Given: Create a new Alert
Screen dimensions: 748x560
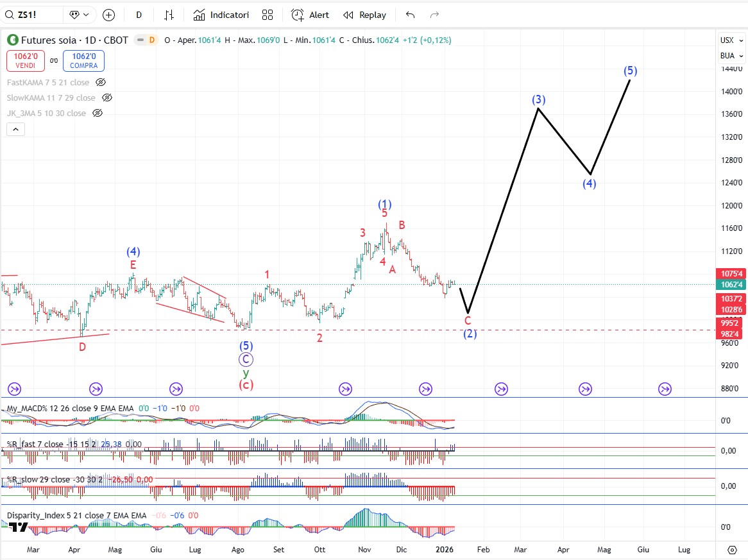Looking at the screenshot, I should [x=310, y=15].
